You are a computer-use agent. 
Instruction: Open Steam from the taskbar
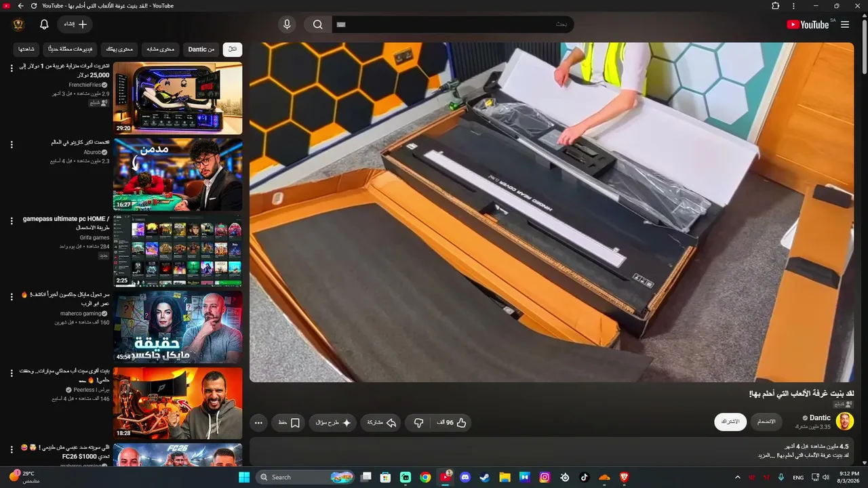point(485,477)
